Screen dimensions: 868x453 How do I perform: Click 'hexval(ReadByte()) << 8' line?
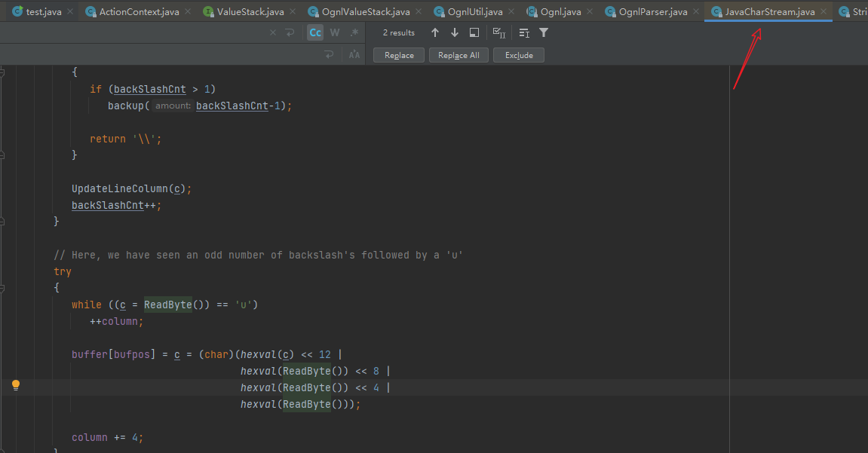point(315,371)
